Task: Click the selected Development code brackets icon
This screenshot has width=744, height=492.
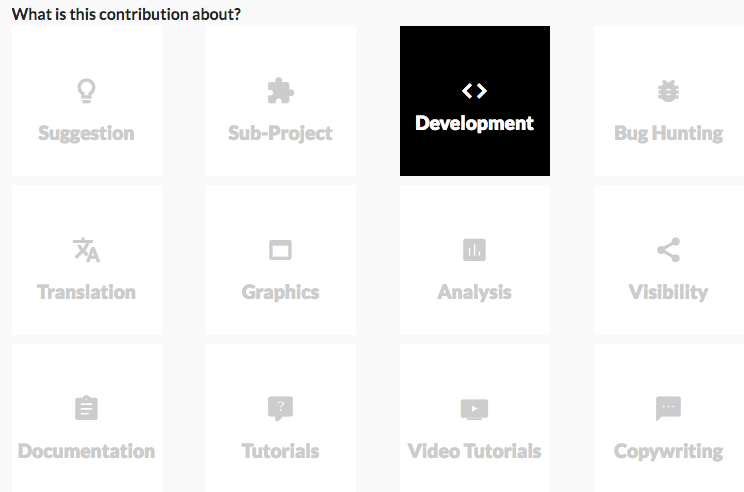Action: pyautogui.click(x=474, y=91)
